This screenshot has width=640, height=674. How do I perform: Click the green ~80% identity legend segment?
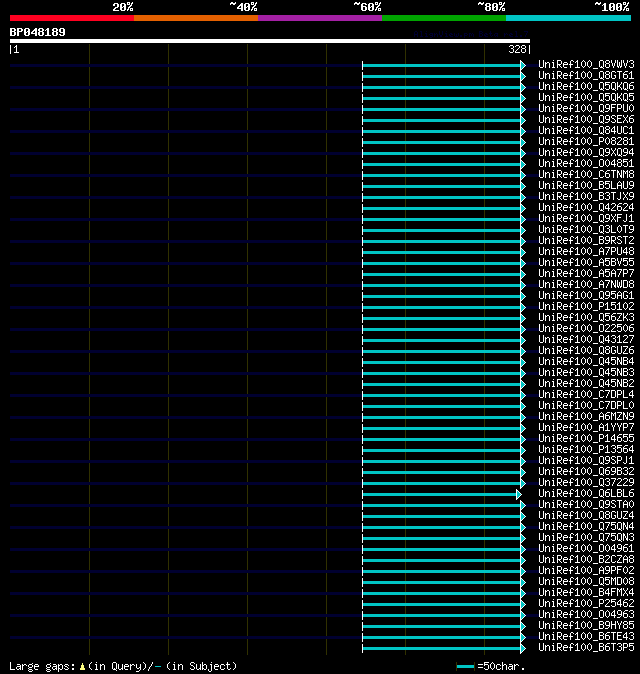(444, 18)
